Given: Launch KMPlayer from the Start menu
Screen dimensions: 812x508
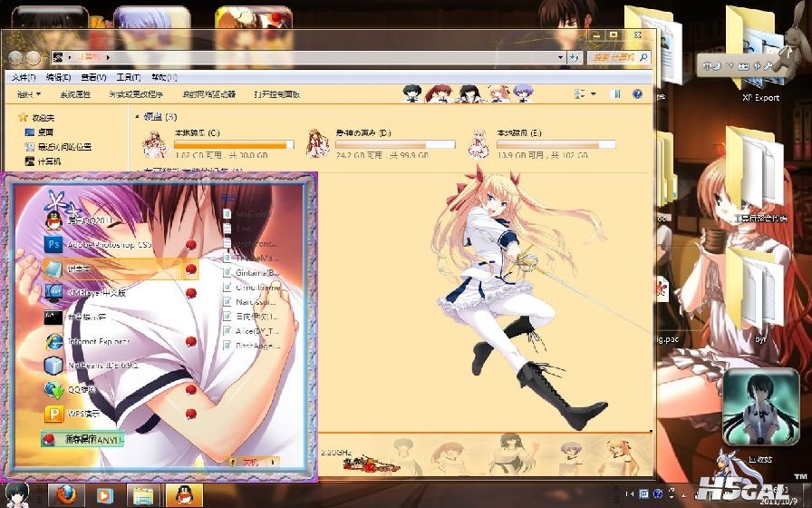Looking at the screenshot, I should 85,293.
